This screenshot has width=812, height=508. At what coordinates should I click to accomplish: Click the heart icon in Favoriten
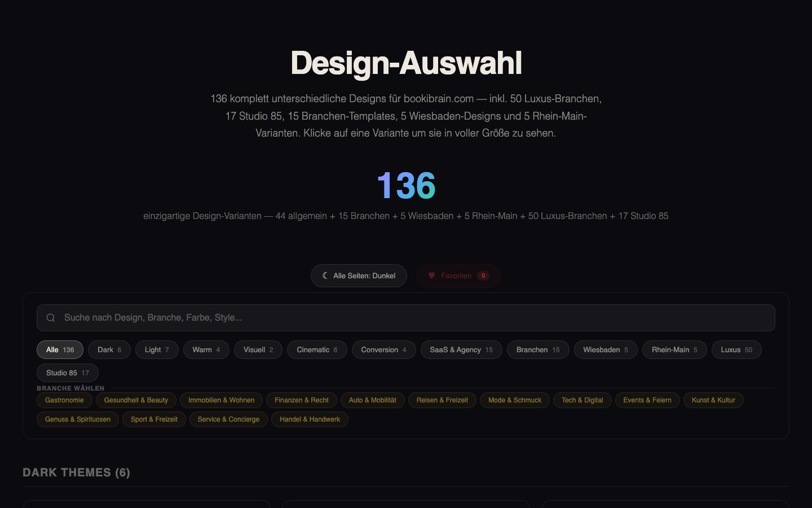click(x=431, y=275)
